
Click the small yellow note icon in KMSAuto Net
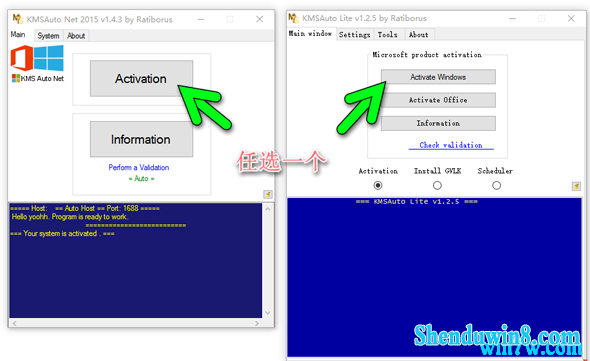[x=268, y=194]
